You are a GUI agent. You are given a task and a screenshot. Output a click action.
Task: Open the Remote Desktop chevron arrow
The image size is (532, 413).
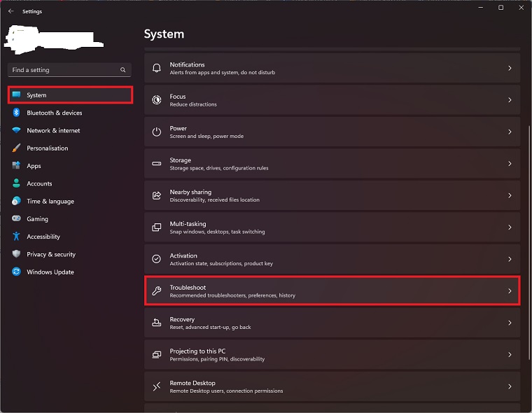point(510,386)
